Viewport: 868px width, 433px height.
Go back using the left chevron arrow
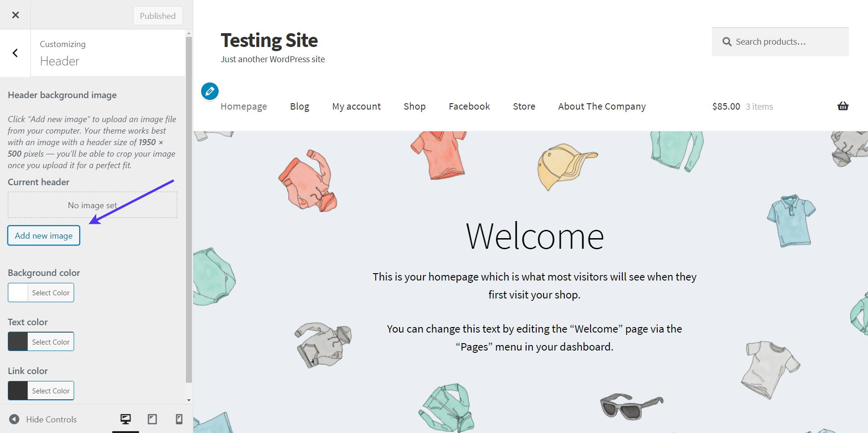15,53
